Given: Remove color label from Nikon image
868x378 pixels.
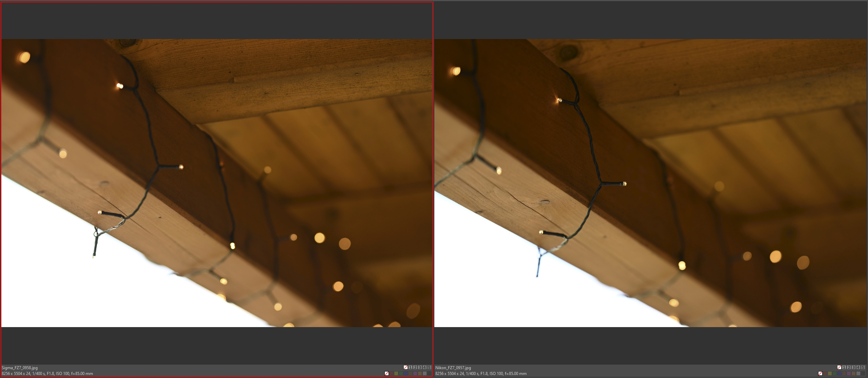Looking at the screenshot, I should [820, 373].
